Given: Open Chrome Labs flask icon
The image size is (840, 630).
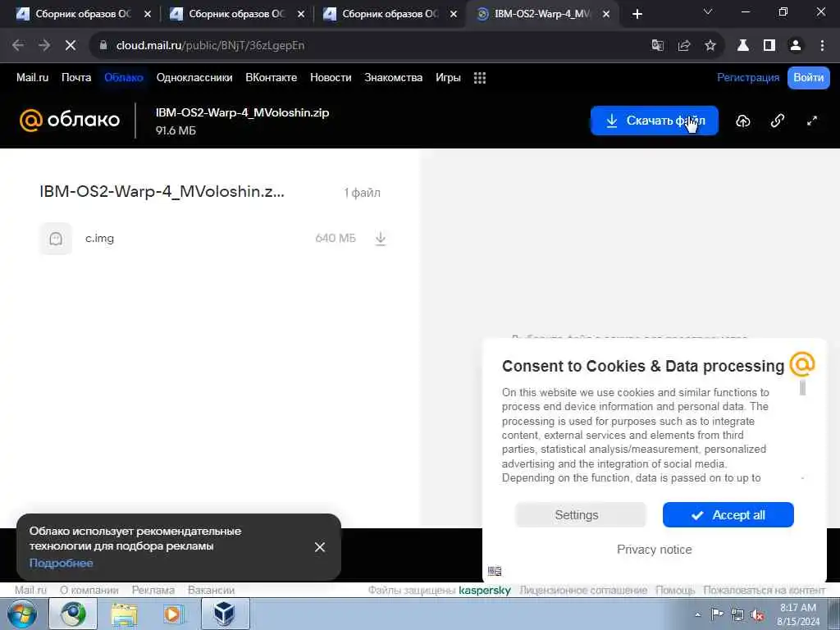Looking at the screenshot, I should (x=742, y=46).
